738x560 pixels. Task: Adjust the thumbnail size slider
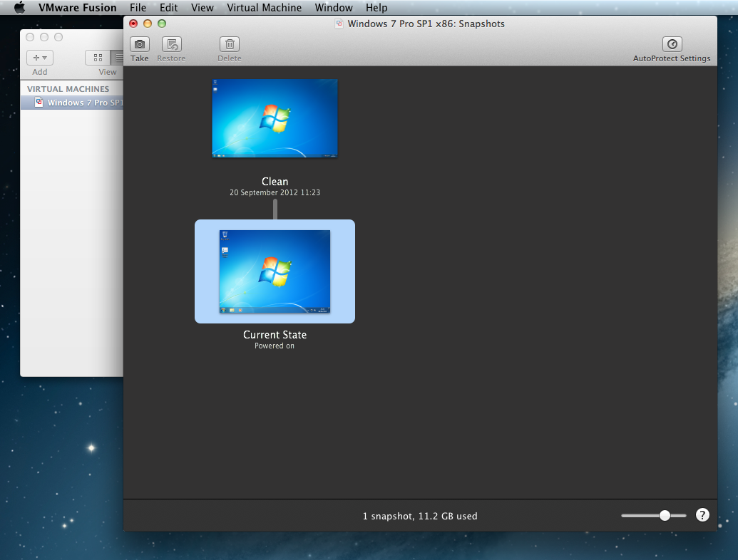tap(664, 515)
